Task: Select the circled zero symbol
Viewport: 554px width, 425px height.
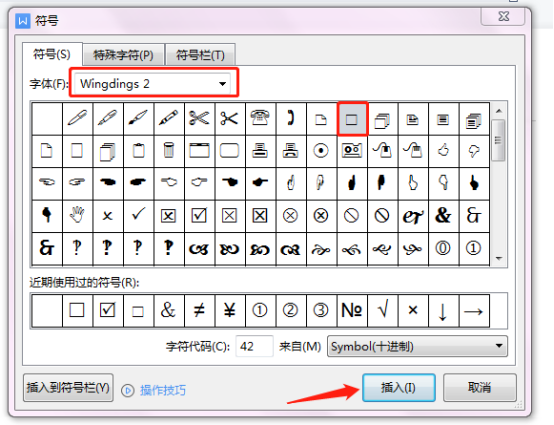Action: (443, 248)
